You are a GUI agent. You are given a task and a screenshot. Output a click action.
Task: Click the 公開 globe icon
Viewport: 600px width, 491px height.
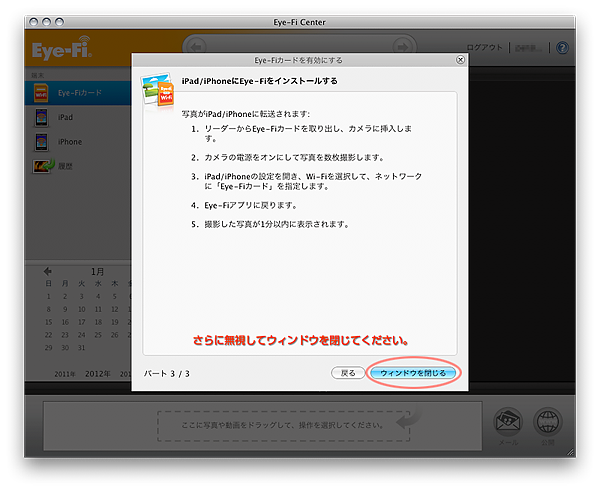[548, 422]
